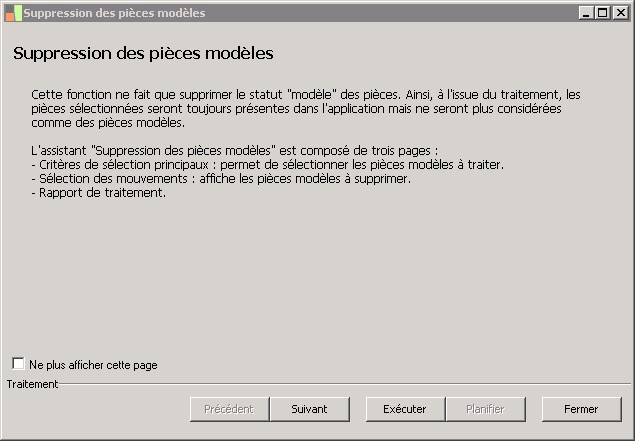Go to next page with Suivant
Image resolution: width=635 pixels, height=441 pixels.
[x=309, y=409]
